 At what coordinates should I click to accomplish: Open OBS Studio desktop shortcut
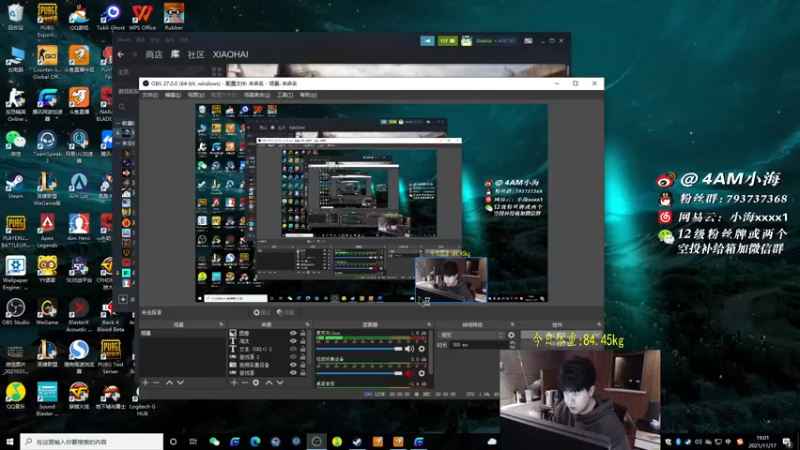pos(15,312)
